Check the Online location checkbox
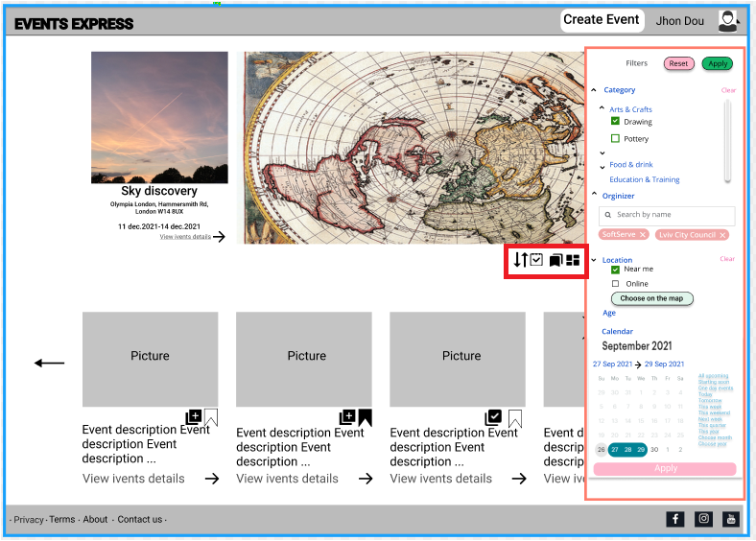Screen dimensions: 756x541 pyautogui.click(x=615, y=284)
